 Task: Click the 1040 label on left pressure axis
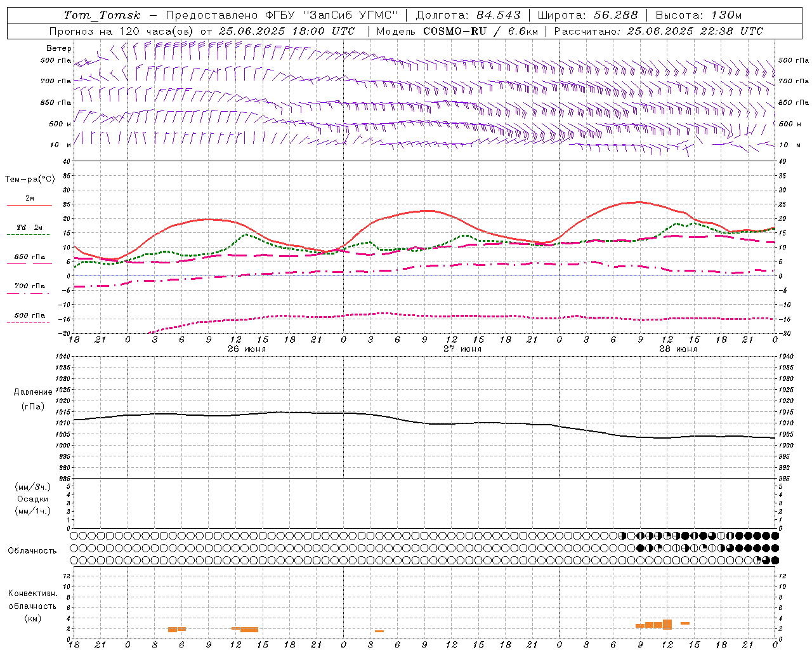click(x=64, y=357)
